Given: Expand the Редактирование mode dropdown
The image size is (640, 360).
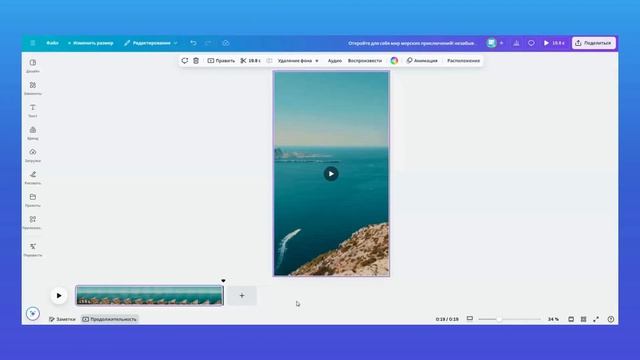Looking at the screenshot, I should coord(151,43).
